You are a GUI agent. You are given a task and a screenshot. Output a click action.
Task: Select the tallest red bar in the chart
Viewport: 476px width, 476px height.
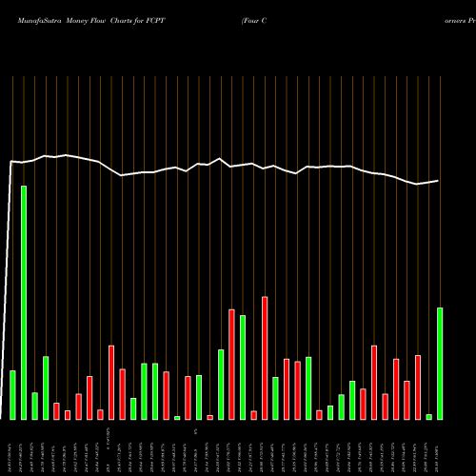click(265, 358)
